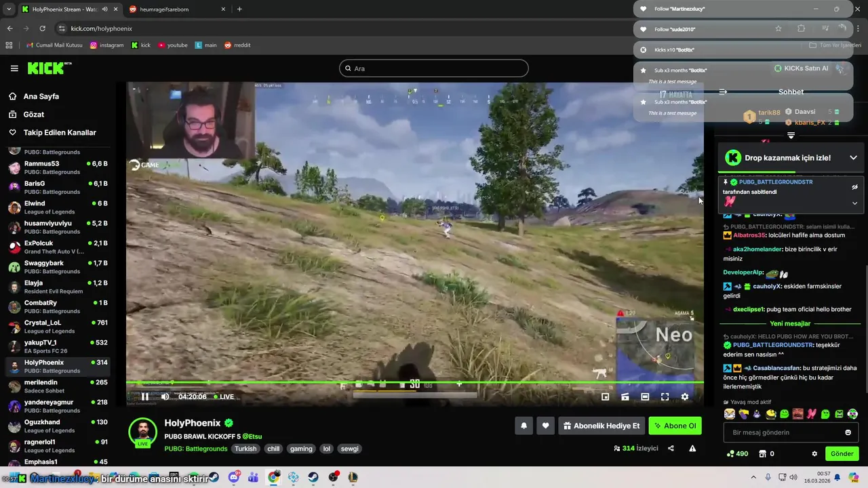868x488 pixels.
Task: Open BarisG channel in sidebar
Action: [58, 187]
